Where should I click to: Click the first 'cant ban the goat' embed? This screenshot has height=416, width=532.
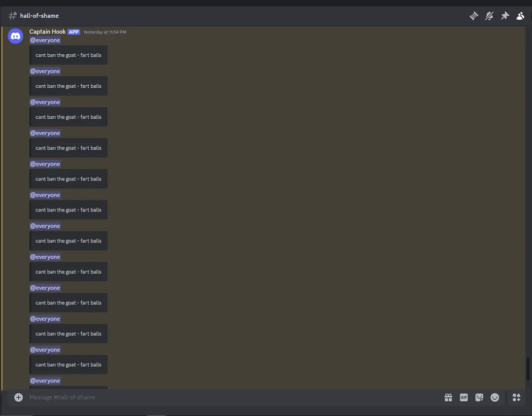coord(68,55)
